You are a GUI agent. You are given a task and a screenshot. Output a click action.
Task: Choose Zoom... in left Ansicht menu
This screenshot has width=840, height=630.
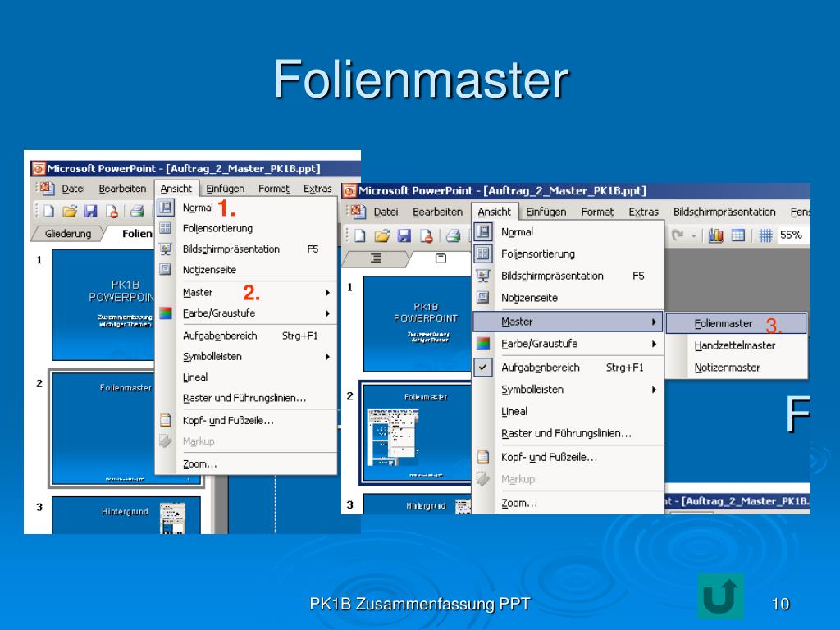click(x=246, y=464)
